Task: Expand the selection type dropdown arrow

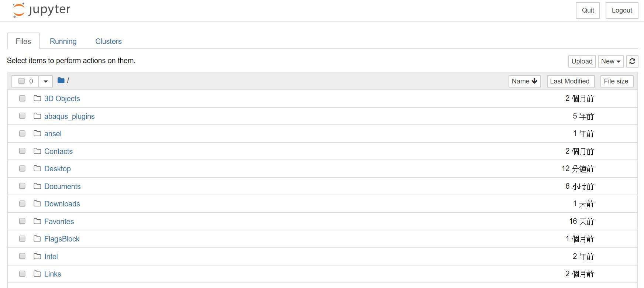Action: [46, 81]
